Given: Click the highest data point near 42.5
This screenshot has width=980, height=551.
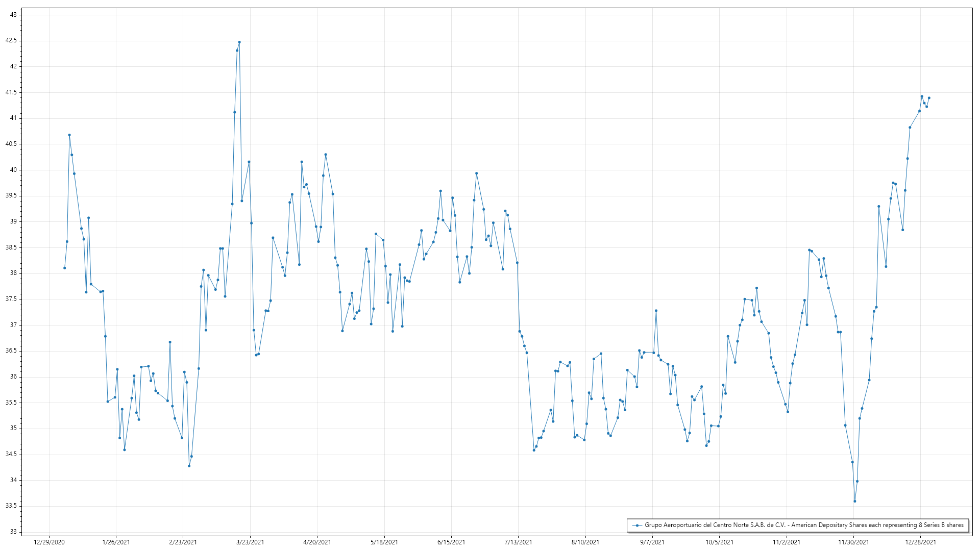Looking at the screenshot, I should click(x=239, y=42).
